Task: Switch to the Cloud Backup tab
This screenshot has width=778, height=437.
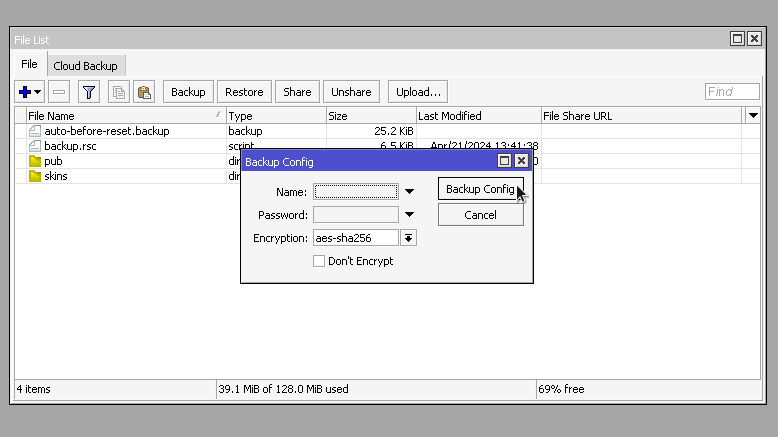Action: pyautogui.click(x=85, y=66)
